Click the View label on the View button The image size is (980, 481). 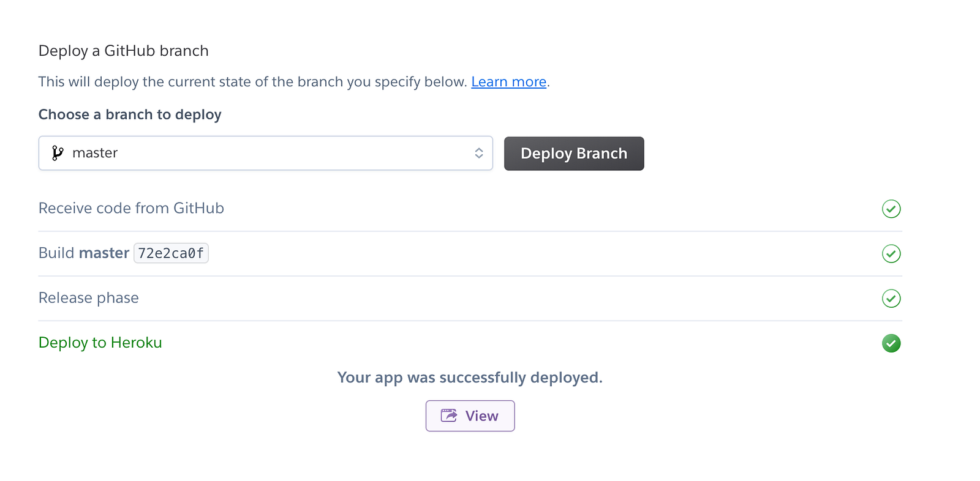(482, 416)
